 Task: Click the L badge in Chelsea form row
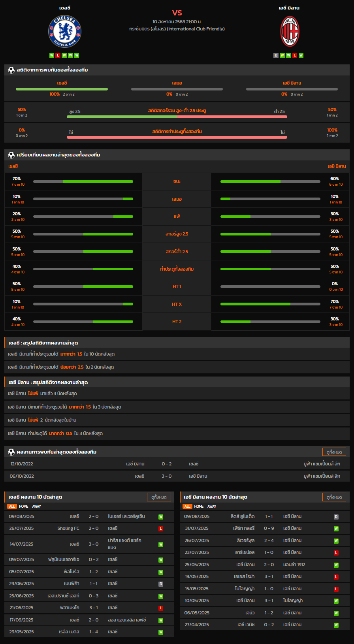(x=58, y=55)
